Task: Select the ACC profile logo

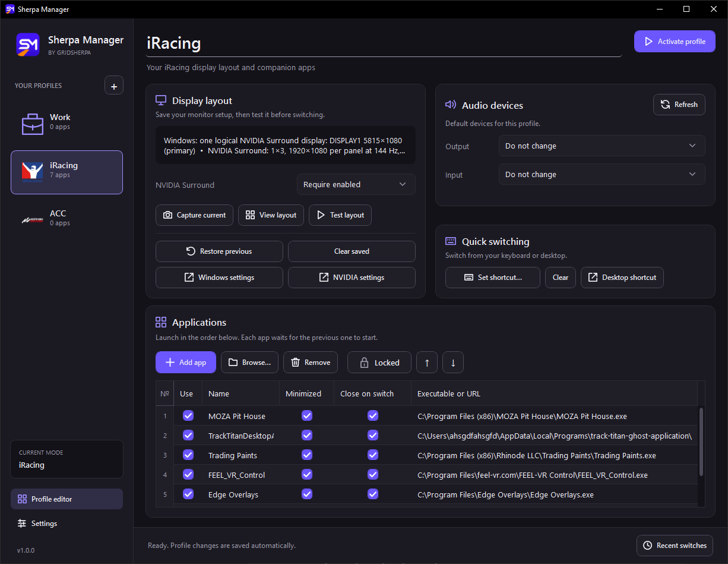Action: pos(33,219)
